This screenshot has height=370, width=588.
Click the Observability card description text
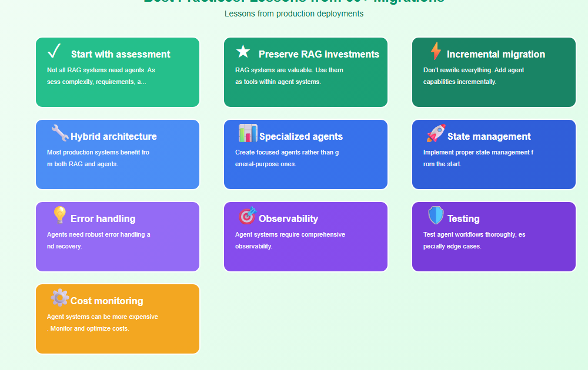(x=290, y=240)
